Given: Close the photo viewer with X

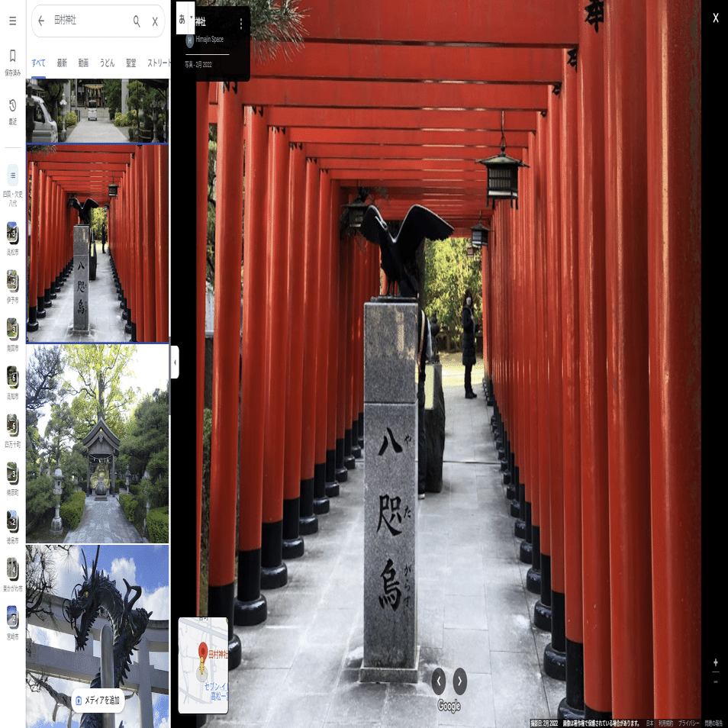Looking at the screenshot, I should 716,18.
